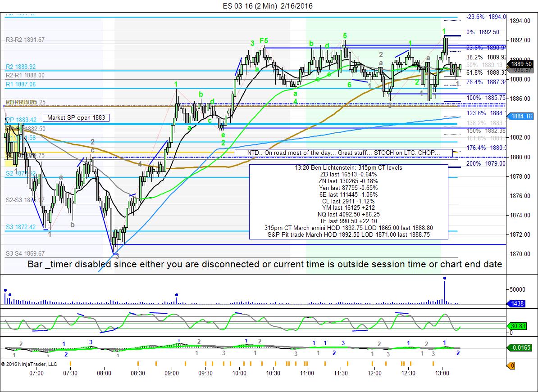Click the 1870.00 price axis label
Image resolution: width=538 pixels, height=392 pixels.
520,254
